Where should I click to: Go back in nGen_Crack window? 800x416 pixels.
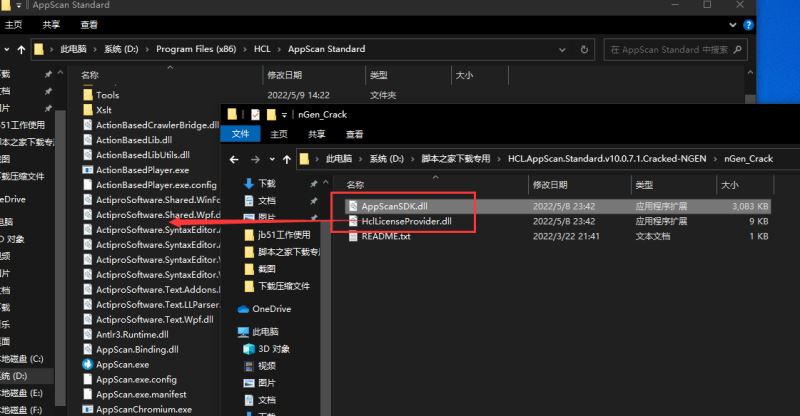pos(234,159)
